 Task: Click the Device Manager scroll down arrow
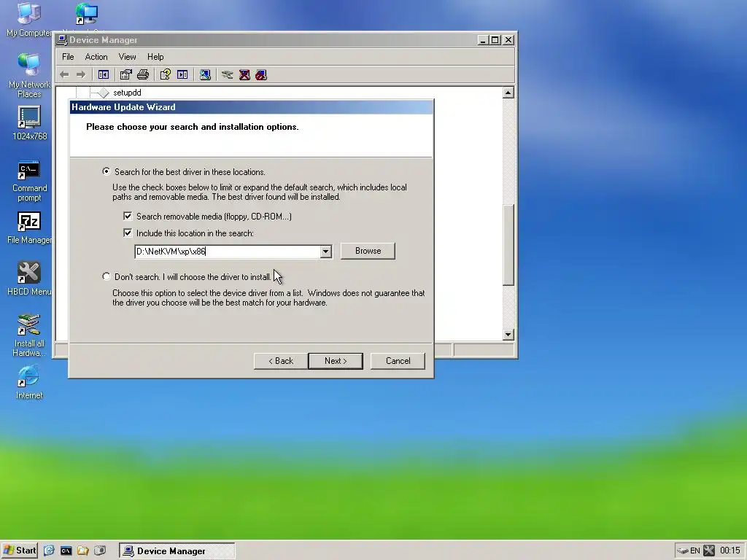[508, 334]
